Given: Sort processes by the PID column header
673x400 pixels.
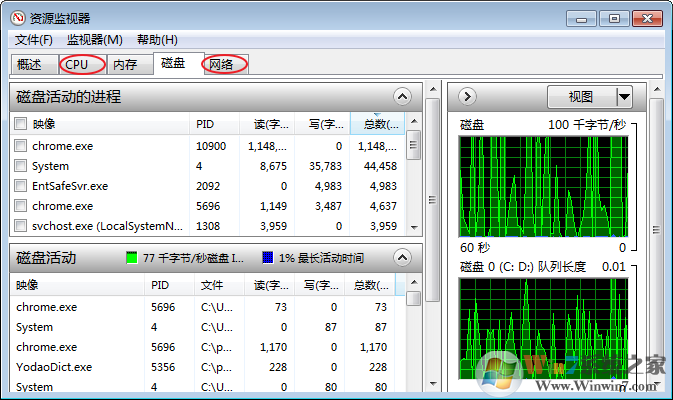Looking at the screenshot, I should [x=214, y=124].
